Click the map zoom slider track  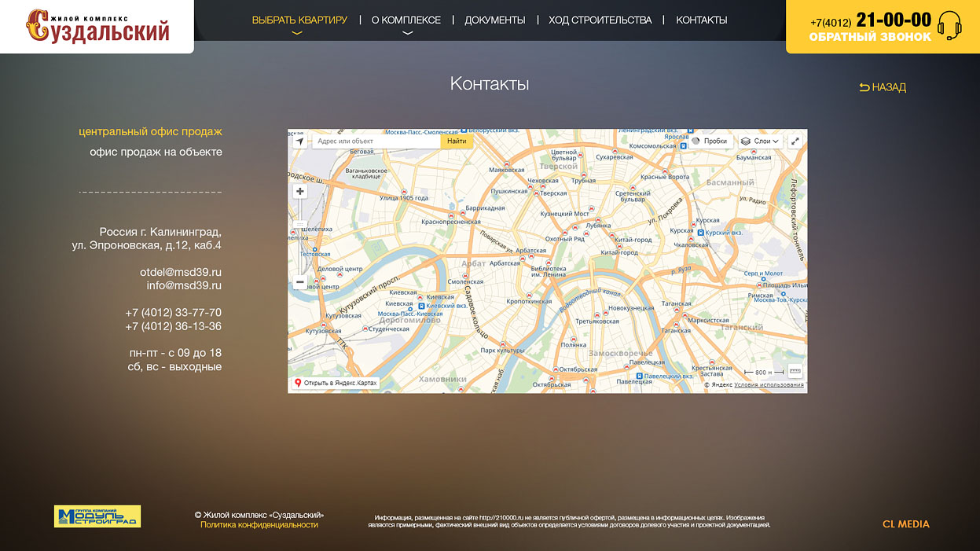pos(299,237)
